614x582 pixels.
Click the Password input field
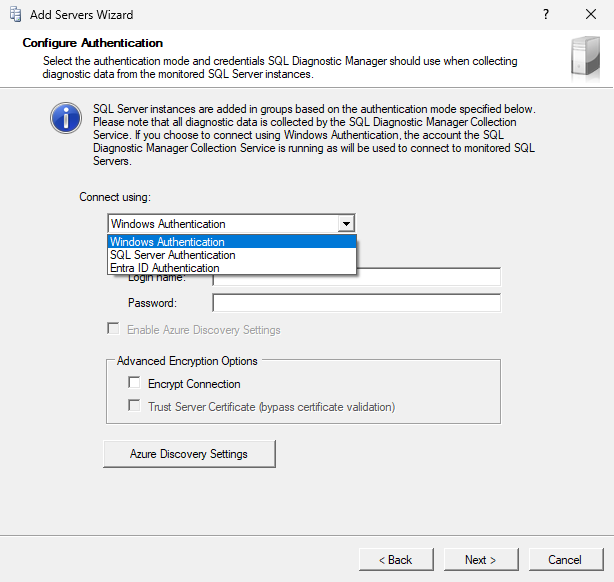point(356,303)
